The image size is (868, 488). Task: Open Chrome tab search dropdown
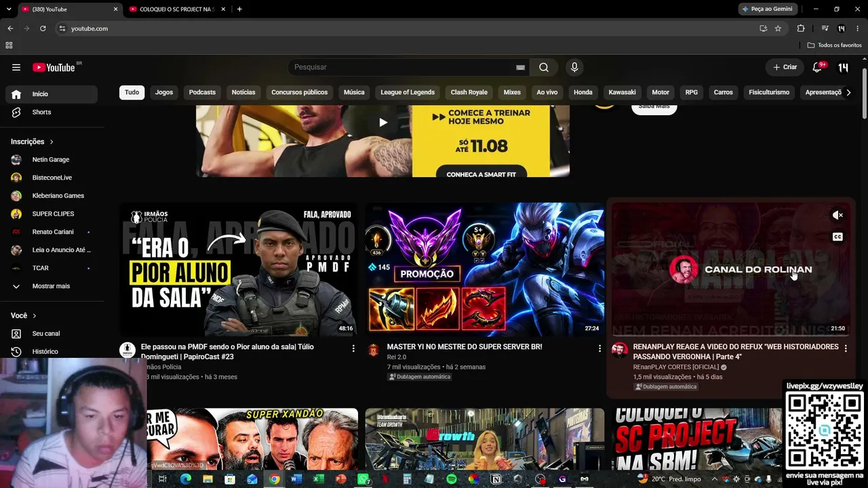[9, 9]
